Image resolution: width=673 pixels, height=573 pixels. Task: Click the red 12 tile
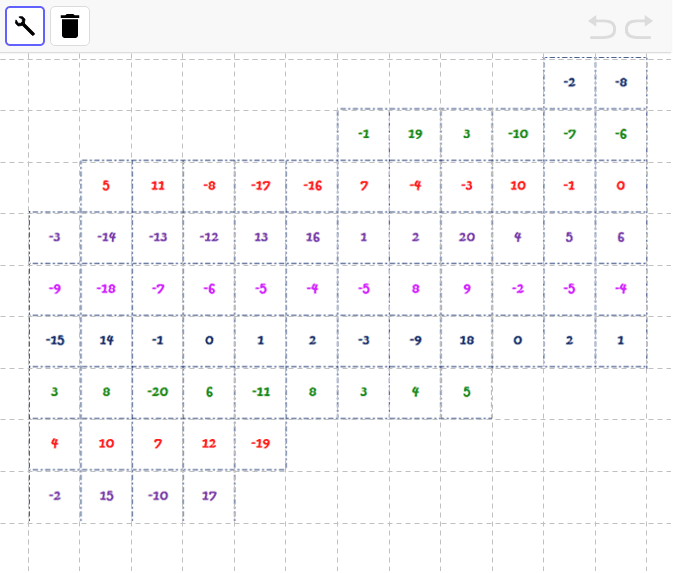coord(209,443)
